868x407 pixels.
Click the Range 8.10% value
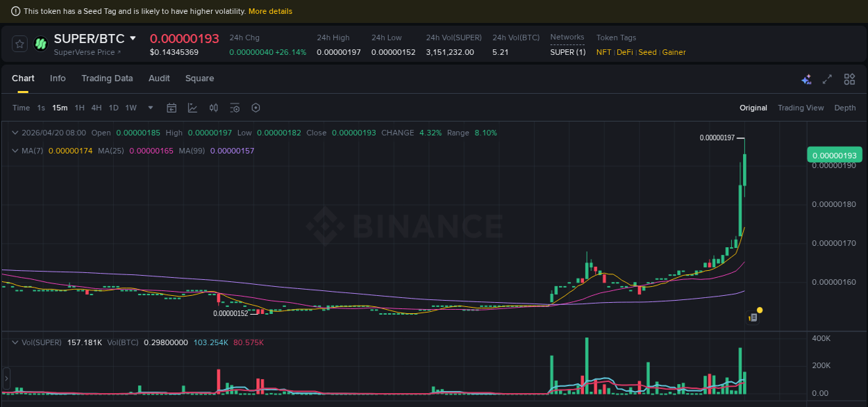coord(485,133)
